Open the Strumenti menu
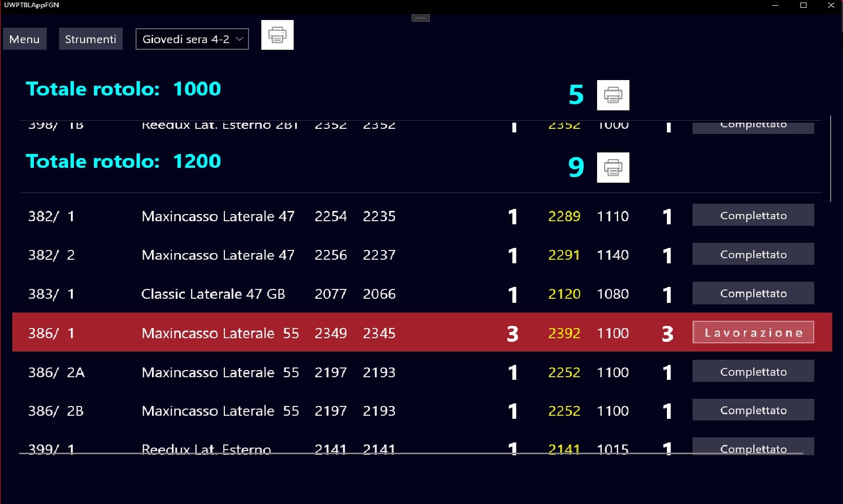 tap(90, 39)
